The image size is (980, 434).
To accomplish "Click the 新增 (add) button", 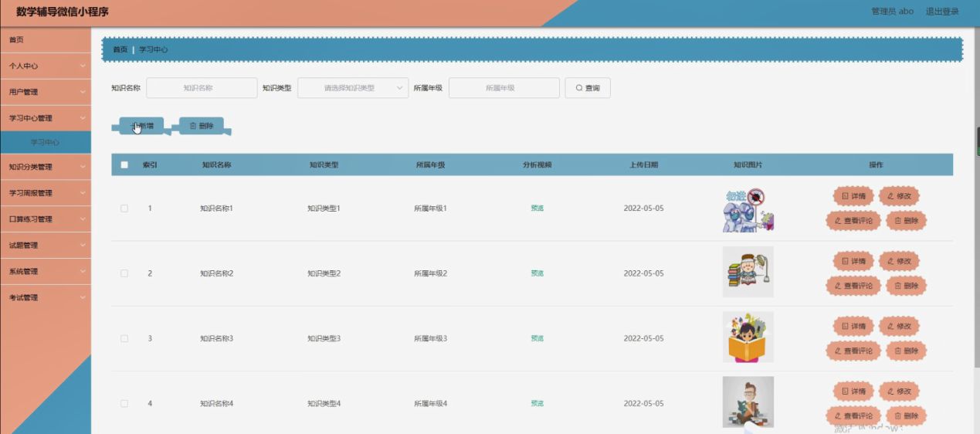I will [x=141, y=126].
